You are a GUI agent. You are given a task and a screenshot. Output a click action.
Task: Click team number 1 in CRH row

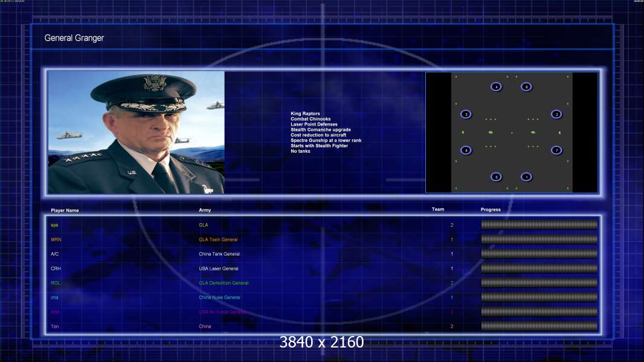point(452,268)
